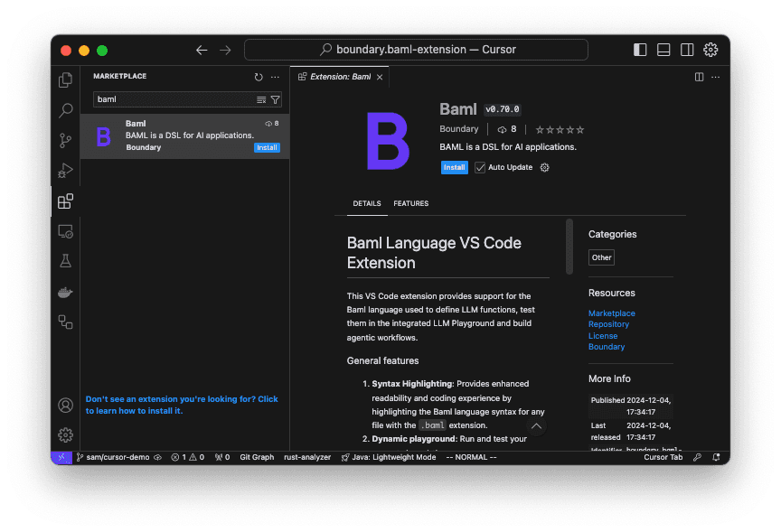
Task: Toggle the primary sidebar layout button
Action: (640, 50)
